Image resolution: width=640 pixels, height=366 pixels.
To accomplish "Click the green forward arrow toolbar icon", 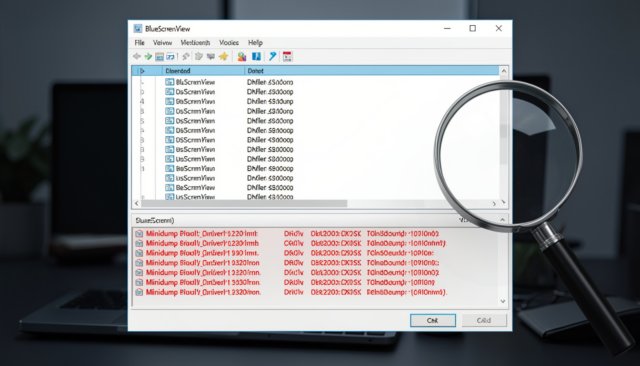I will [x=148, y=56].
